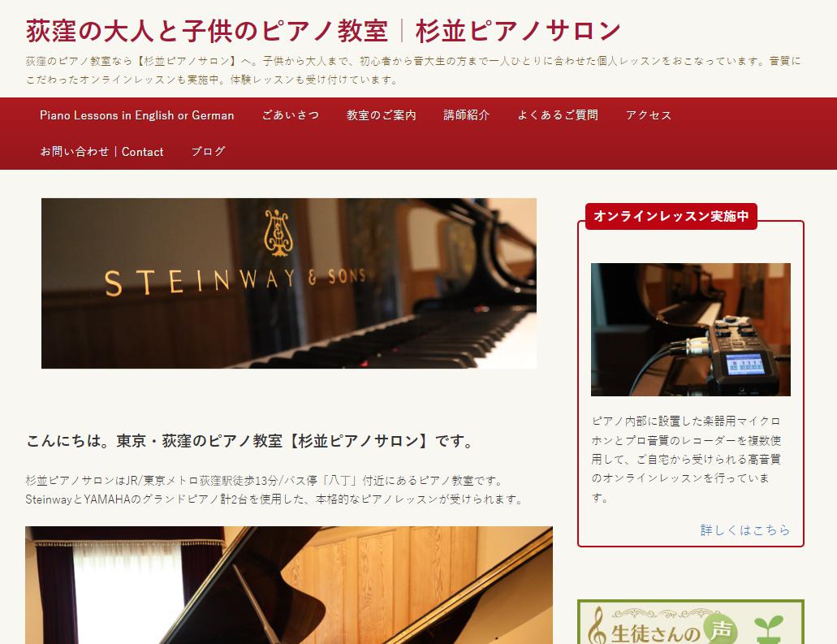Click the online lesson description paragraph
This screenshot has width=837, height=644.
[x=687, y=459]
